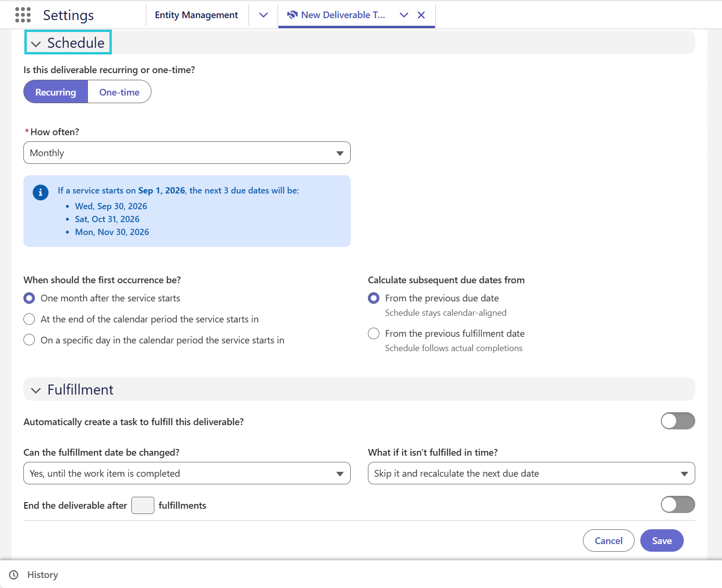The width and height of the screenshot is (722, 588).
Task: Switch to One-time deliverable
Action: coord(119,92)
